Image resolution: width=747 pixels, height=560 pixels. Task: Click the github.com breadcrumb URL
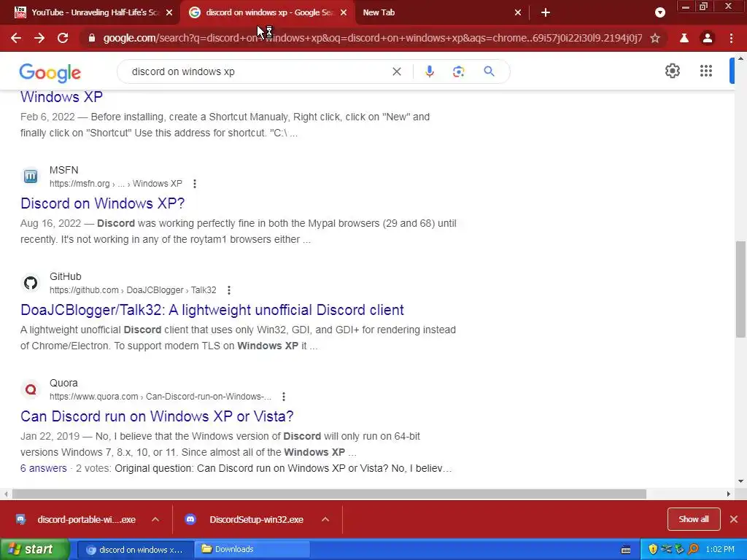pyautogui.click(x=133, y=290)
